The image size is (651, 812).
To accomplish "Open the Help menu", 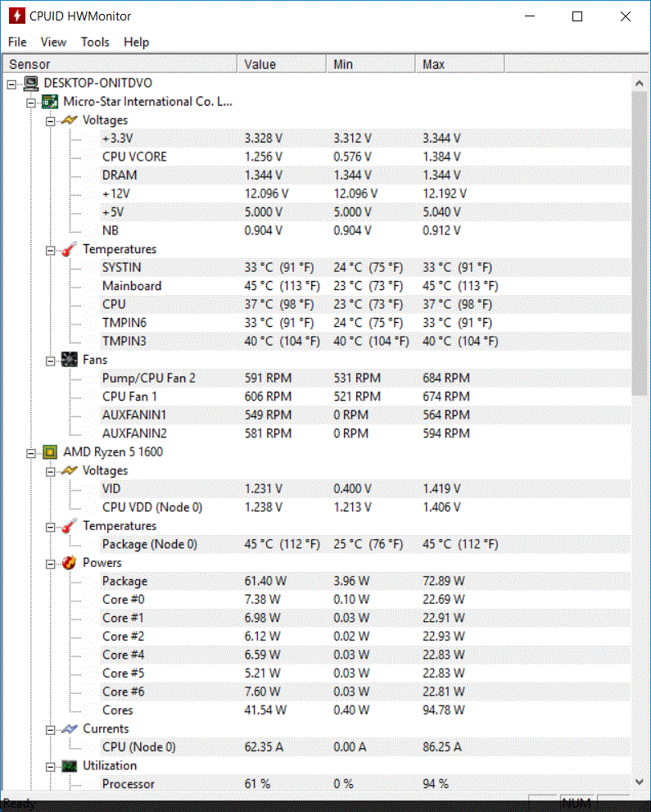I will (x=136, y=42).
